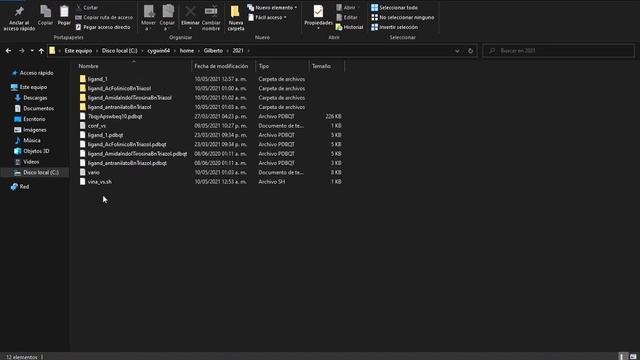Click the Mover a icon
640x360 pixels.
click(x=149, y=11)
